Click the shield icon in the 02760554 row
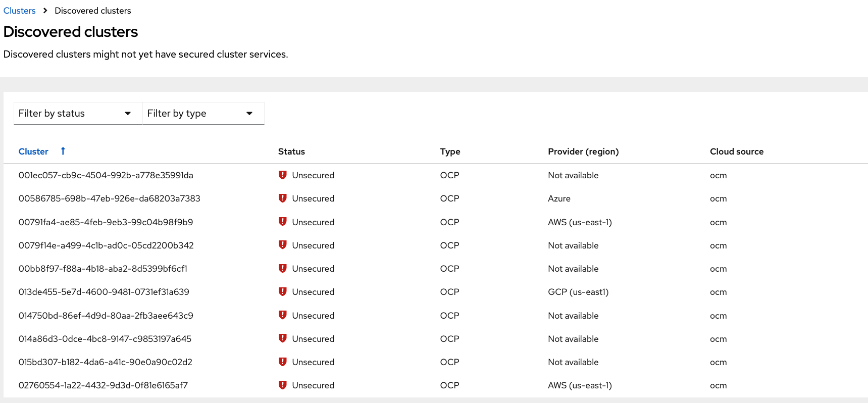The image size is (868, 403). click(x=283, y=385)
